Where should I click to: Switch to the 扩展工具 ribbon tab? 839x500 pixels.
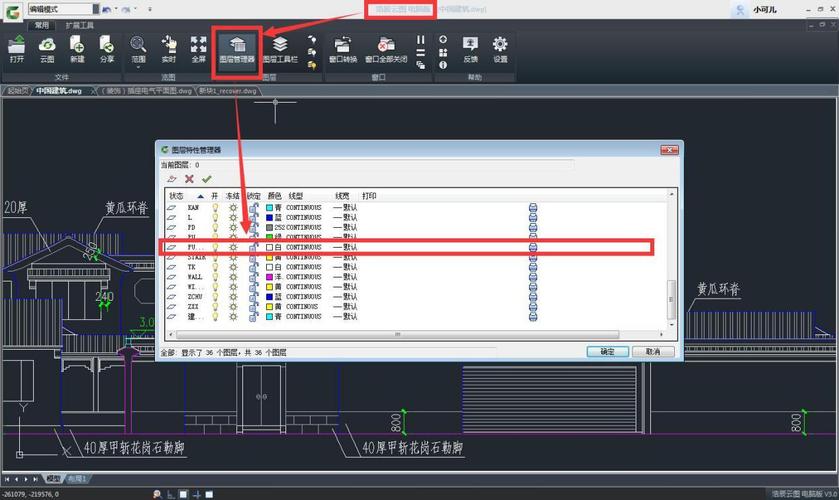tap(79, 25)
